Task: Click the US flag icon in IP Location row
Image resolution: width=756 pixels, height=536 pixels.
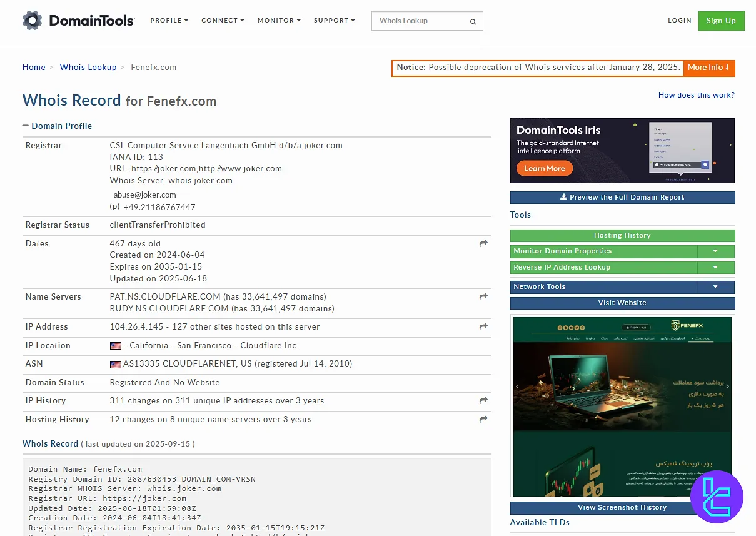Action: [x=116, y=345]
